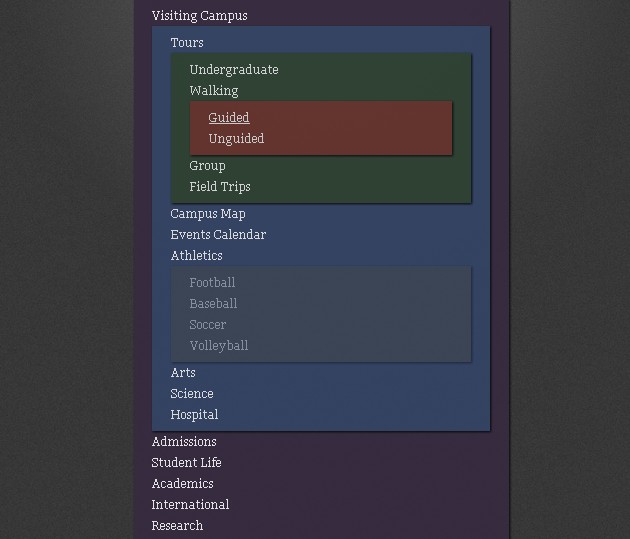Screen dimensions: 630x539
Task: Open the Undergraduate tours item
Action: click(234, 70)
